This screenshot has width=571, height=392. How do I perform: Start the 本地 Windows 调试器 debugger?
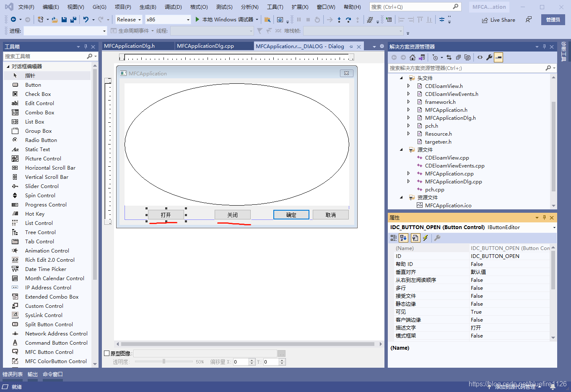(224, 20)
